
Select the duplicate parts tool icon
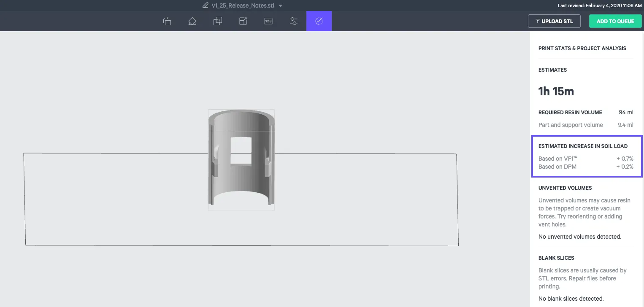pos(218,21)
